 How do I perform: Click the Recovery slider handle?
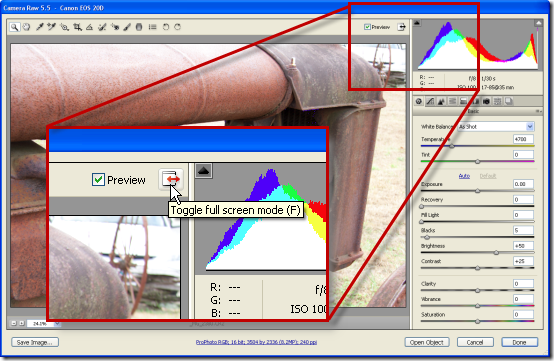[x=422, y=206]
